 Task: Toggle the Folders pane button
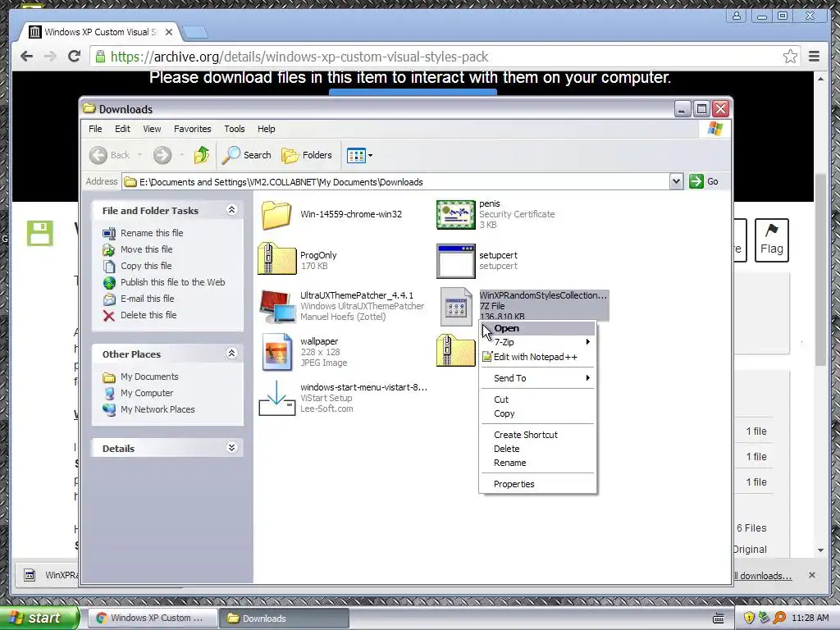point(307,155)
